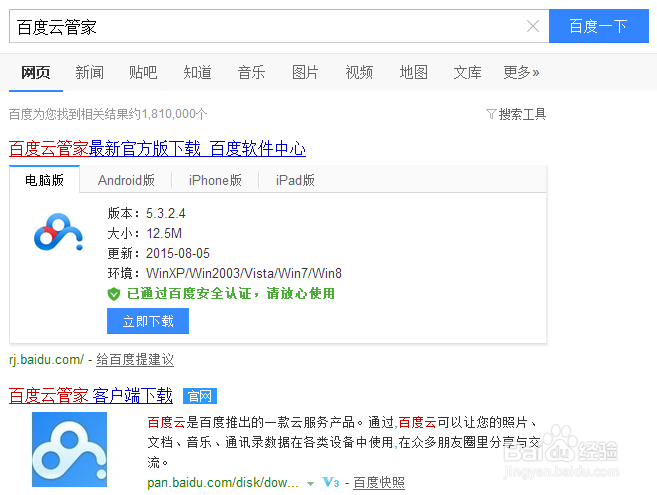Screen dimensions: 657x495
Task: Open 搜索工具 filter options
Action: pos(522,114)
